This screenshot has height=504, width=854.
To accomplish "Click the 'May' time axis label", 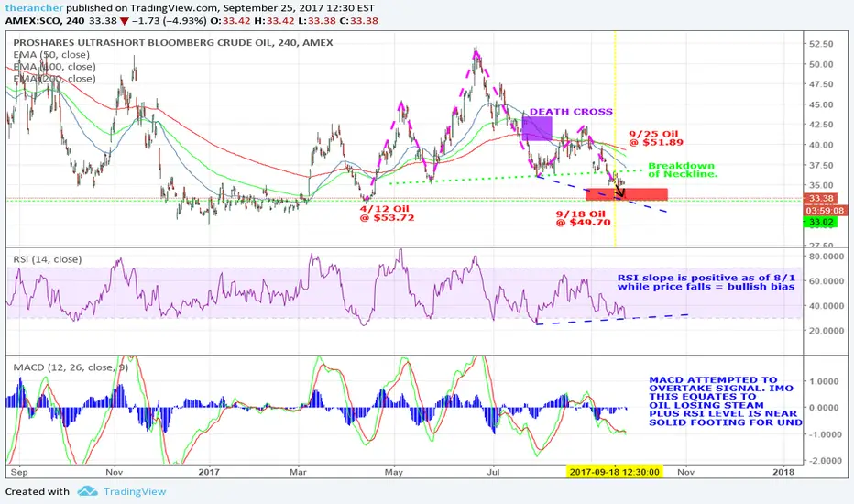I will [394, 472].
